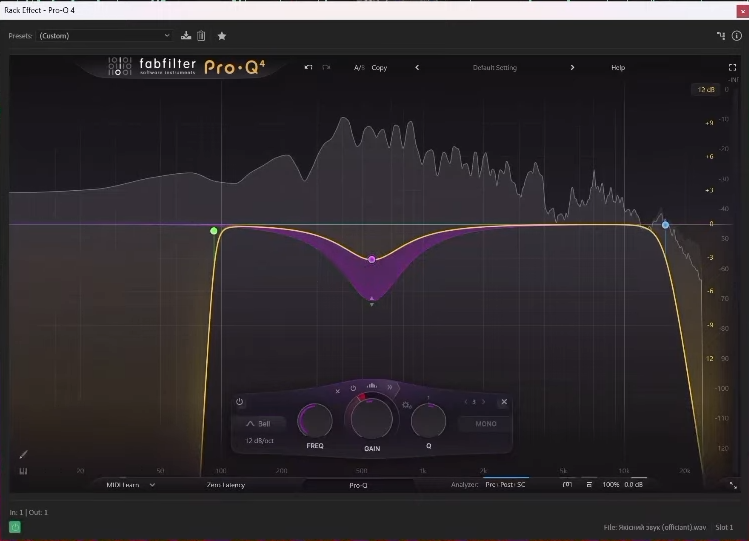Open channel map routing icon at top right

tap(721, 36)
